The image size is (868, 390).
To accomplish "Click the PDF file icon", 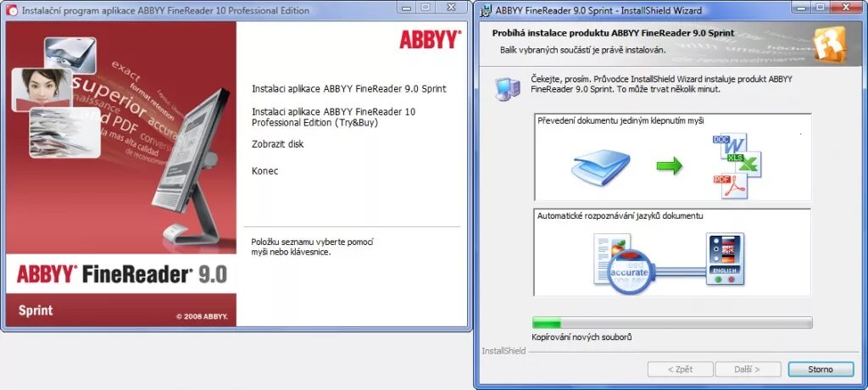I will 730,186.
